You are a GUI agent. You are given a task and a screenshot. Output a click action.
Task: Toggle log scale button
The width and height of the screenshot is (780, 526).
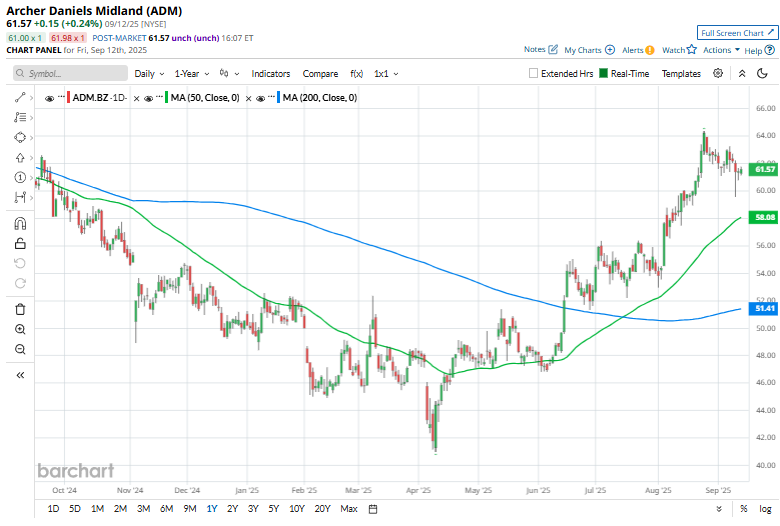click(765, 509)
